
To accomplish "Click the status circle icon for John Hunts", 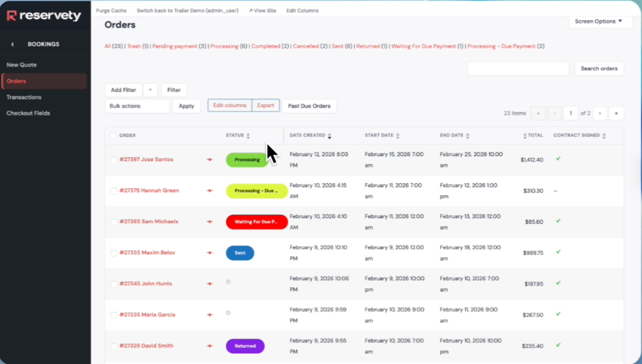I will point(228,282).
